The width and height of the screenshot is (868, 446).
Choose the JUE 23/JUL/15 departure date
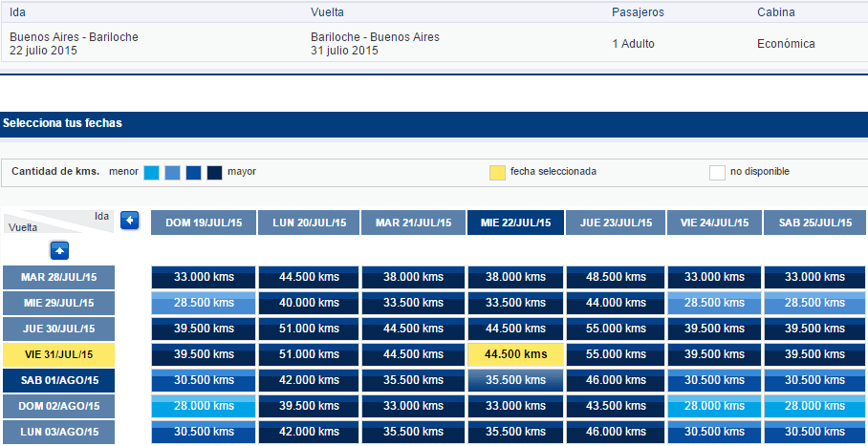[x=616, y=223]
